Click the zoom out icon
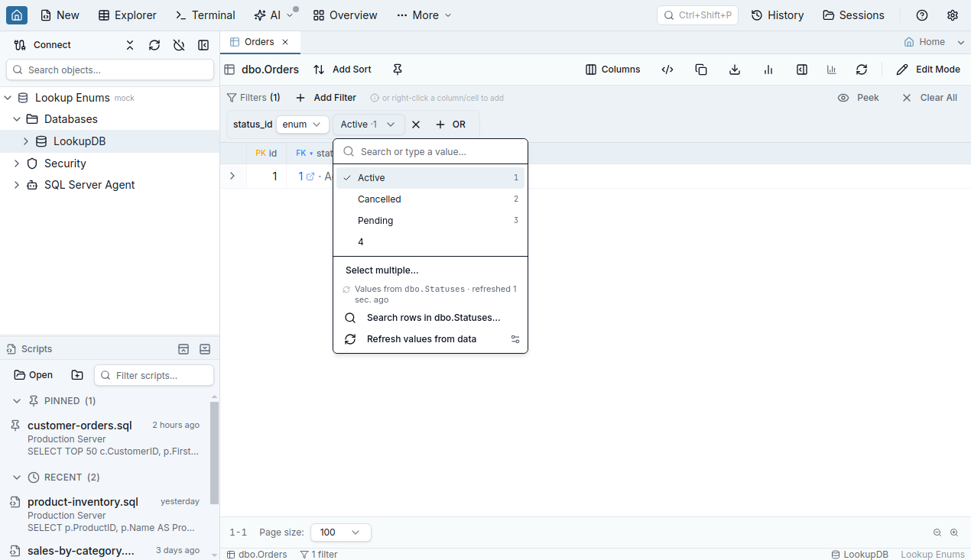The height and width of the screenshot is (560, 971). (x=937, y=532)
